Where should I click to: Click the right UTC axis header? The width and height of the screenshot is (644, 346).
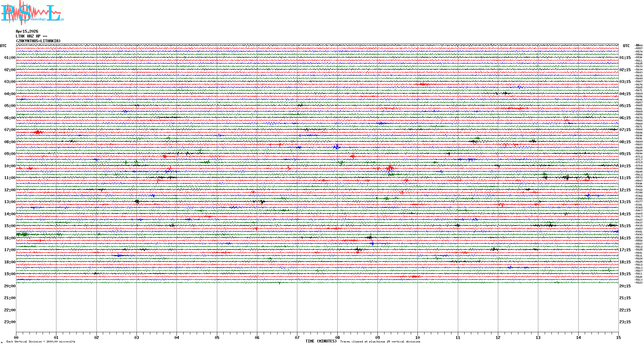point(626,46)
